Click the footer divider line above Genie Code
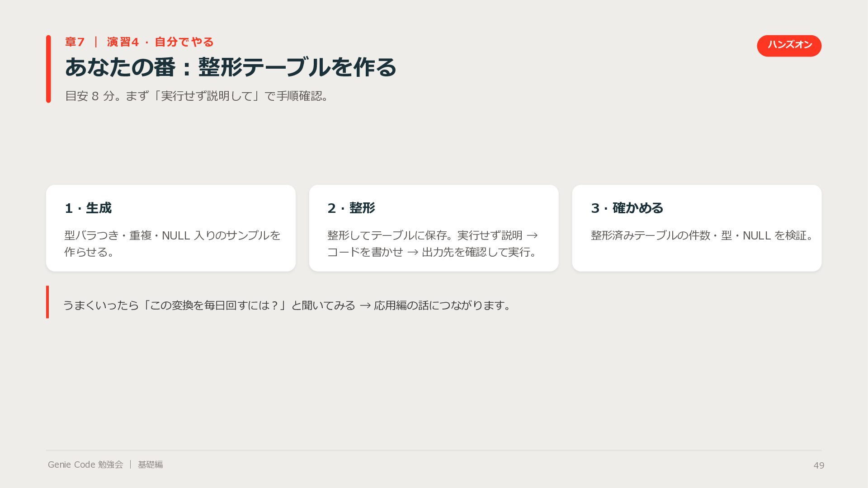868x488 pixels. coord(434,450)
